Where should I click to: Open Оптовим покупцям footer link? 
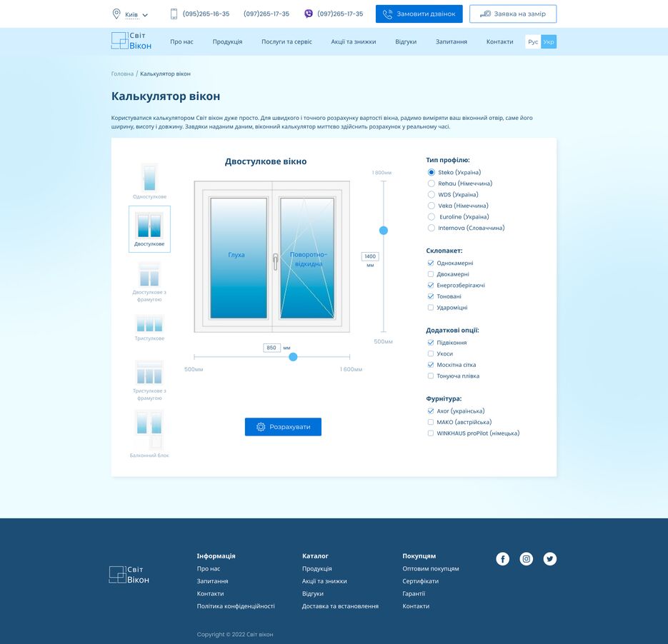(x=431, y=568)
